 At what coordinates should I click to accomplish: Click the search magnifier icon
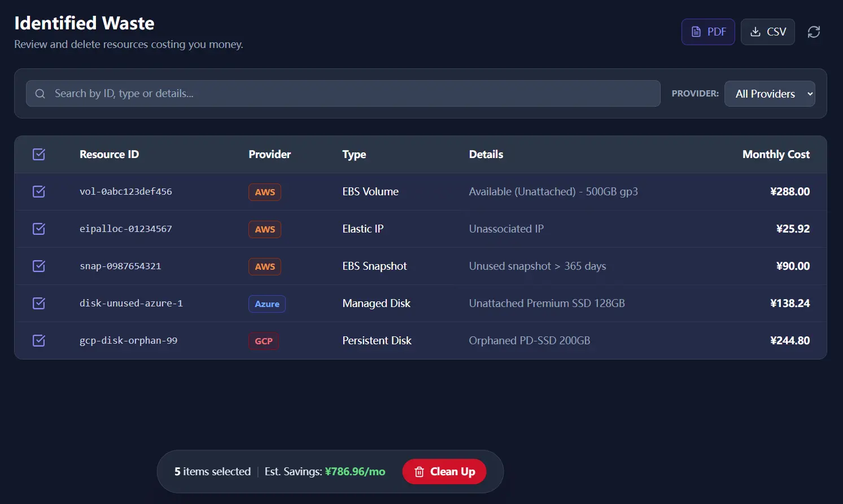(40, 94)
